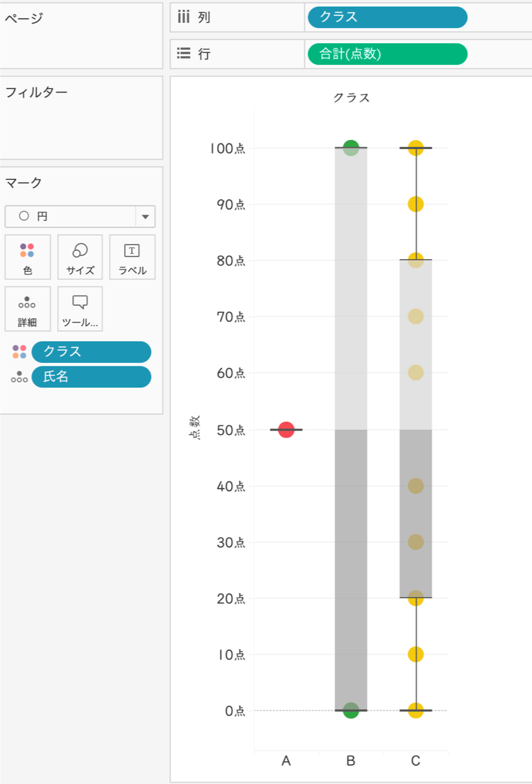Open the mark type dropdown showing 円
The image size is (532, 784).
coord(145,217)
